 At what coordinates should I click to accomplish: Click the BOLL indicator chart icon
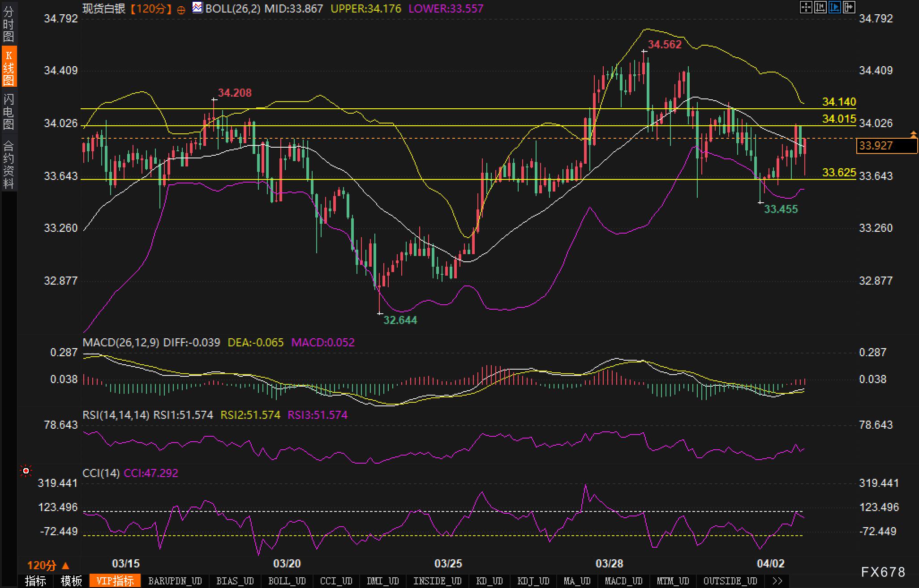pyautogui.click(x=197, y=8)
